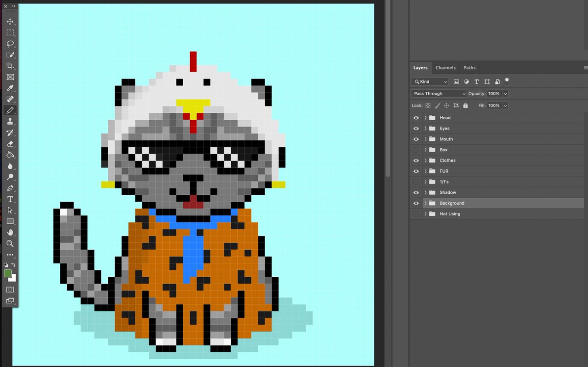The width and height of the screenshot is (588, 367).
Task: Select the Pencil tool
Action: [x=10, y=110]
